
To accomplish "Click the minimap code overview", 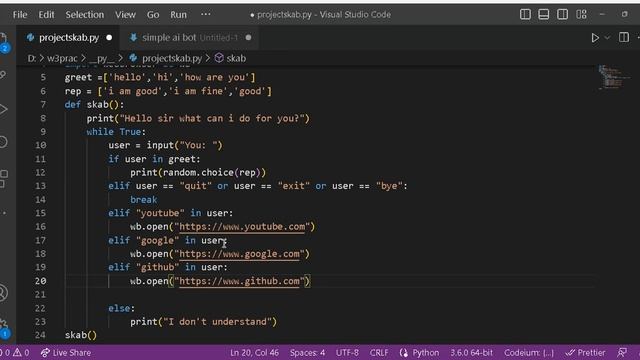I will point(613,78).
